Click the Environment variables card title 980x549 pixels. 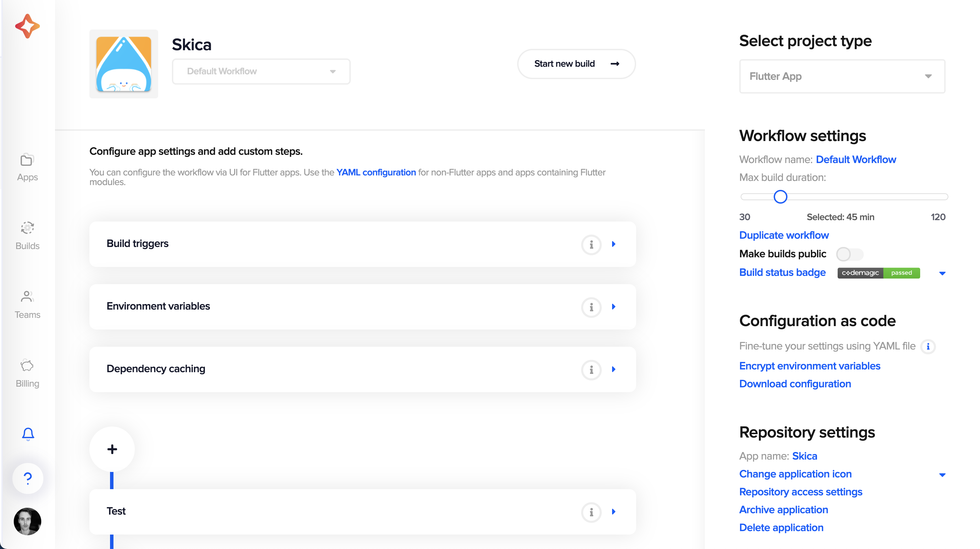click(158, 306)
